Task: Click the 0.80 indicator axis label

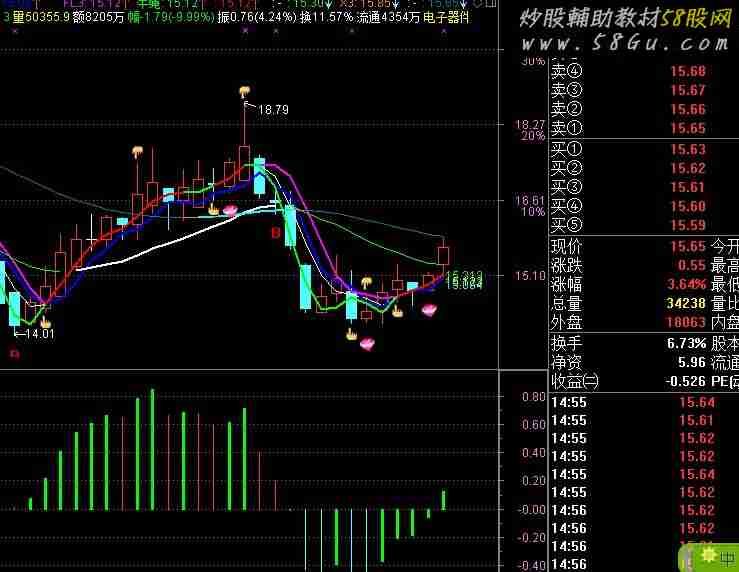Action: (x=534, y=397)
